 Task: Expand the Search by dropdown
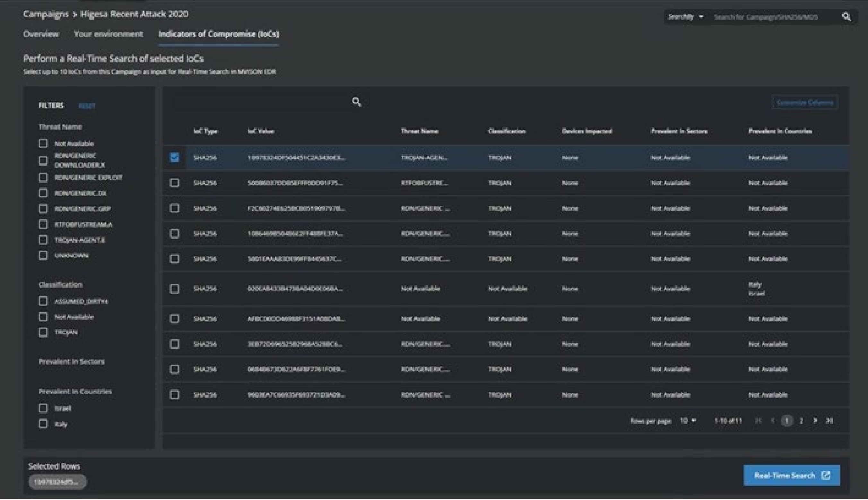click(x=686, y=16)
